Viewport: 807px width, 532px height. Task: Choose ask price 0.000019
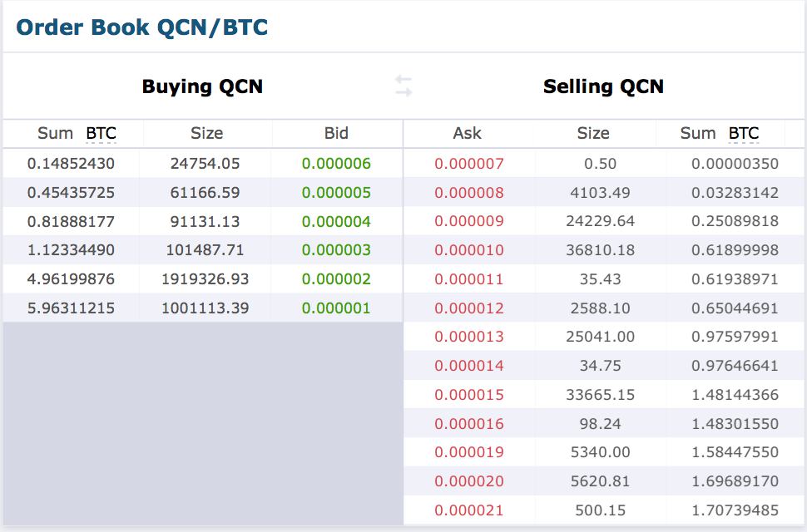click(x=469, y=452)
